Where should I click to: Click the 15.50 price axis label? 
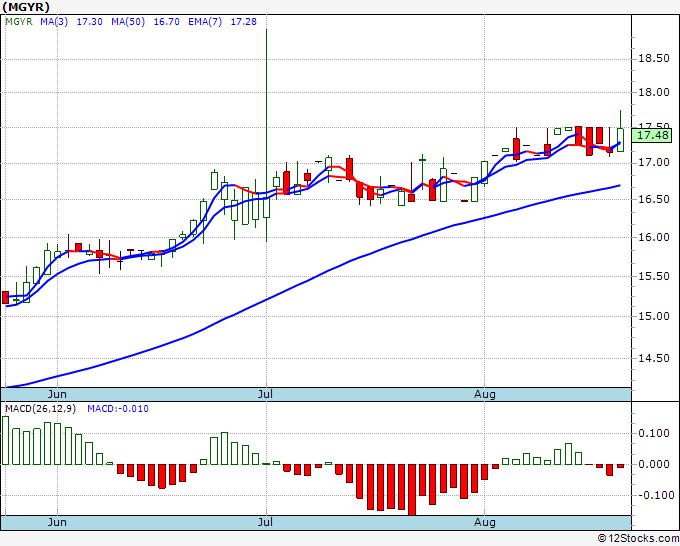point(654,276)
